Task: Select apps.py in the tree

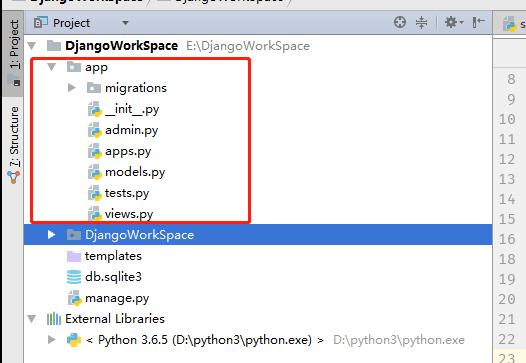Action: [128, 151]
